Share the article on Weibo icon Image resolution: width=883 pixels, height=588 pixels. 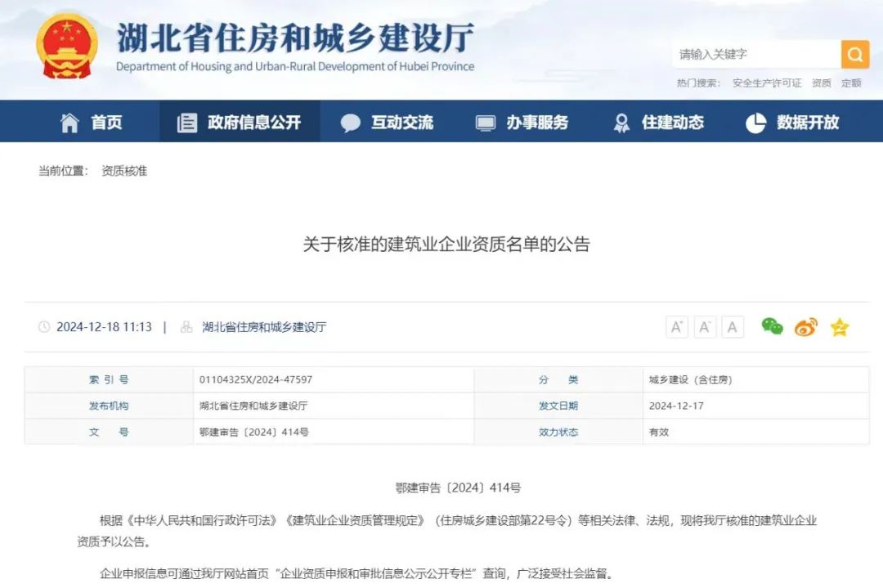point(805,327)
